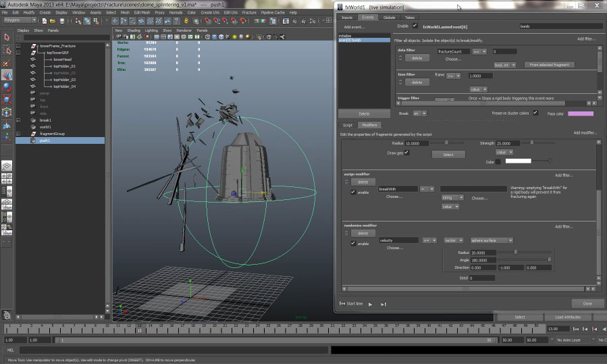Toggle enable checkbox of randomize modifier
The height and width of the screenshot is (364, 607).
353,243
